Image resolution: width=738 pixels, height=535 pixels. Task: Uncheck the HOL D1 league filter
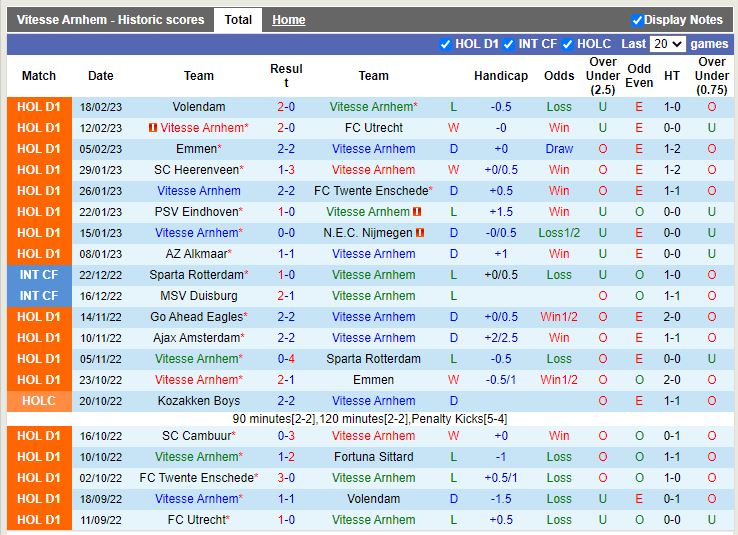445,44
